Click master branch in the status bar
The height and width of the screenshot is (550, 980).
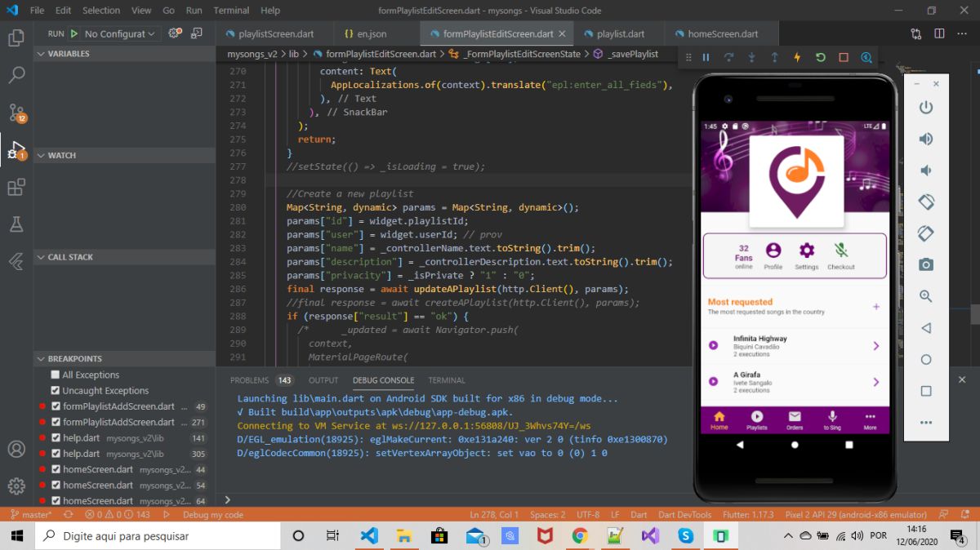[x=31, y=515]
